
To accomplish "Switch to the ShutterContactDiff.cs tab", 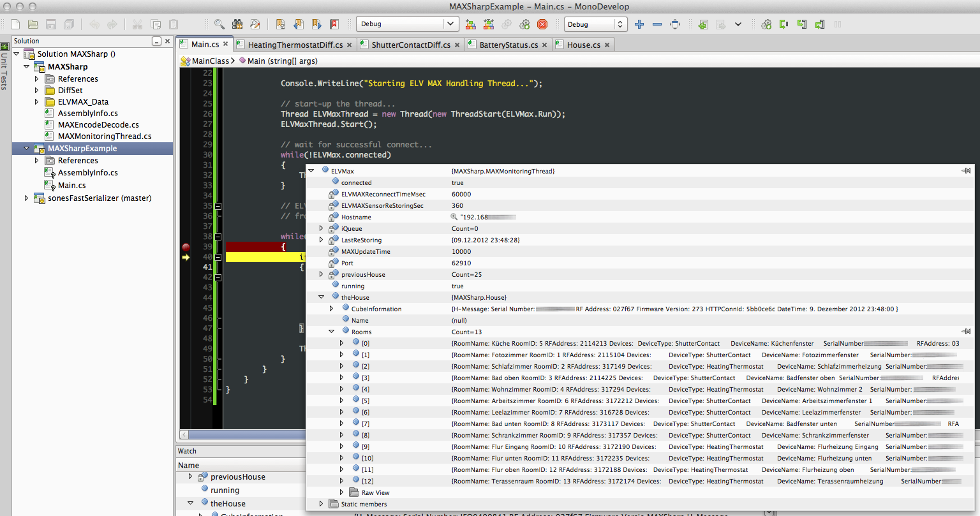I will (x=410, y=45).
